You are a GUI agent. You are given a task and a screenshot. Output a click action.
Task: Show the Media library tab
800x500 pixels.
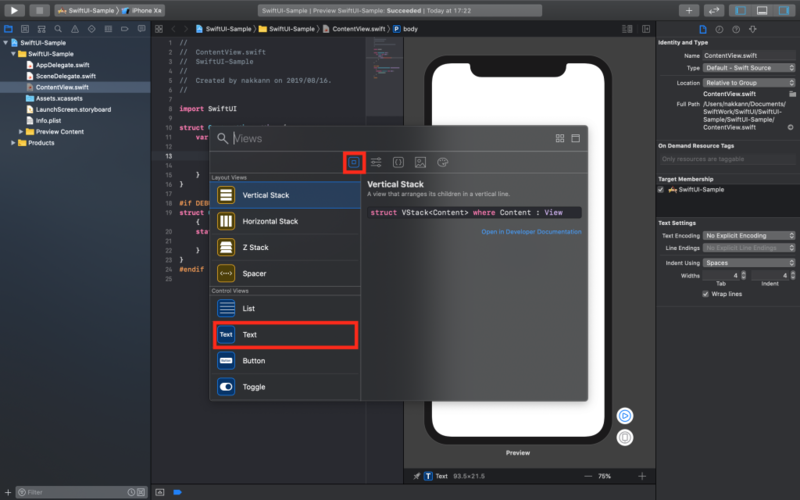click(420, 162)
